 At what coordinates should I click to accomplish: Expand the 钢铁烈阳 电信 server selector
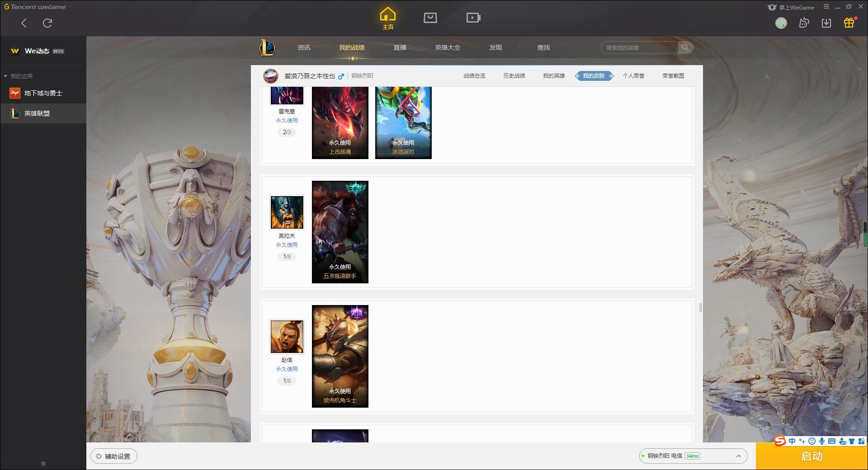[693, 456]
